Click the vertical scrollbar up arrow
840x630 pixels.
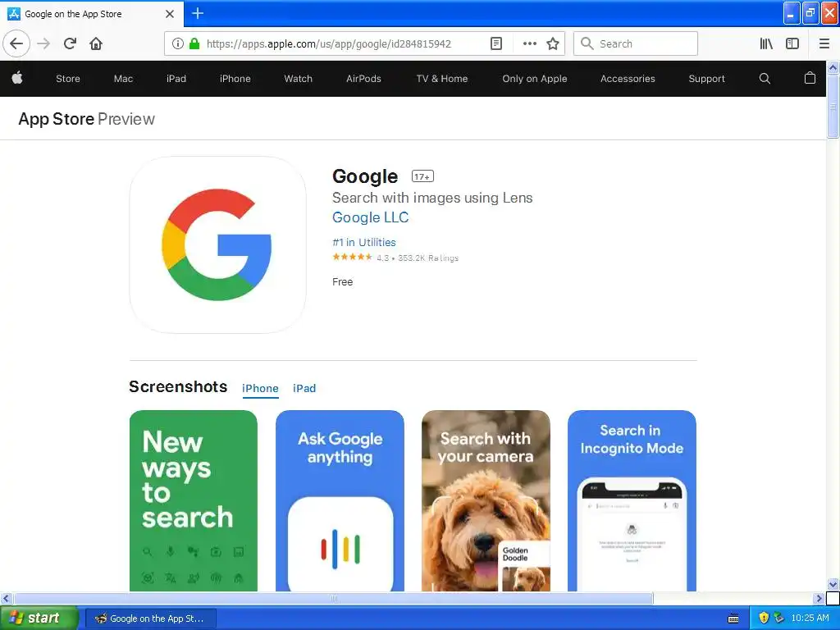[833, 67]
